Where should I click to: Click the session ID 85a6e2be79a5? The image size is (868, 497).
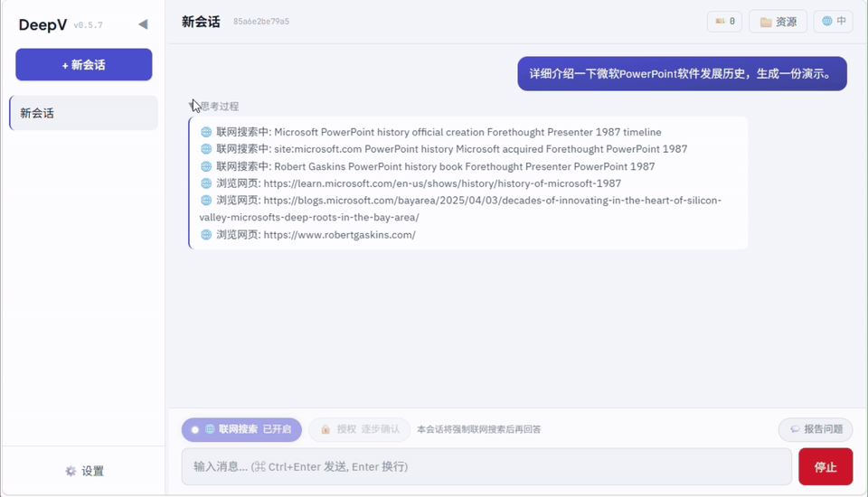tap(261, 22)
